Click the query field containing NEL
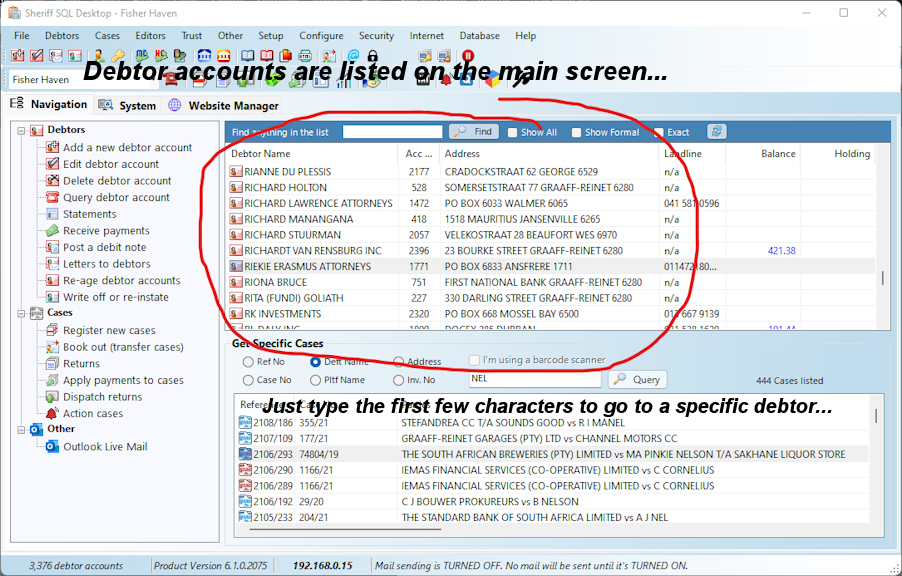 click(x=535, y=379)
